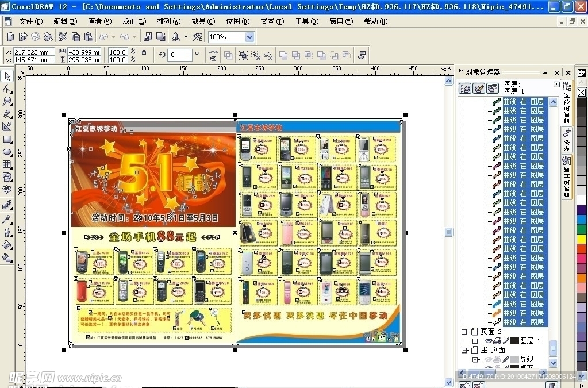
Task: Select the Eyedropper tool
Action: [7, 219]
